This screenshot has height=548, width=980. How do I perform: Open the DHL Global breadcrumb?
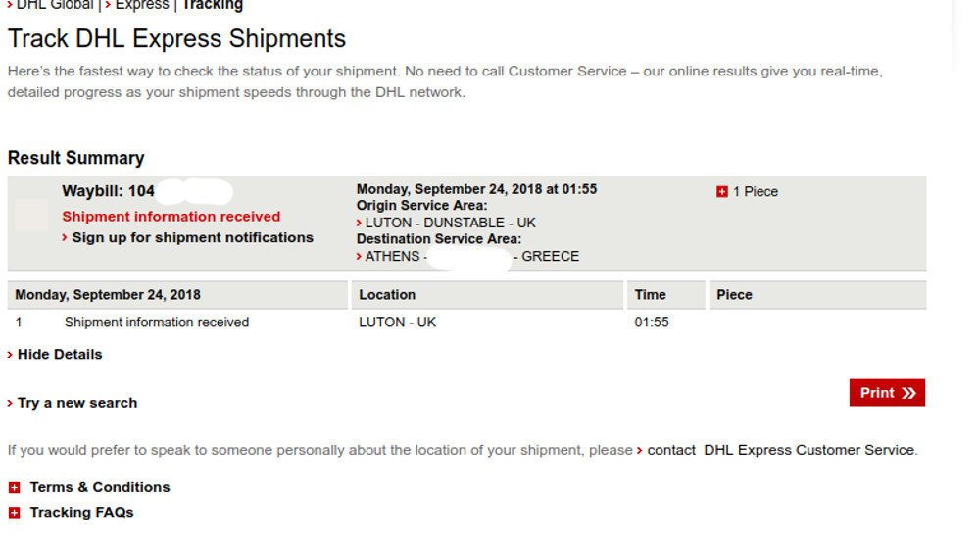coord(54,5)
